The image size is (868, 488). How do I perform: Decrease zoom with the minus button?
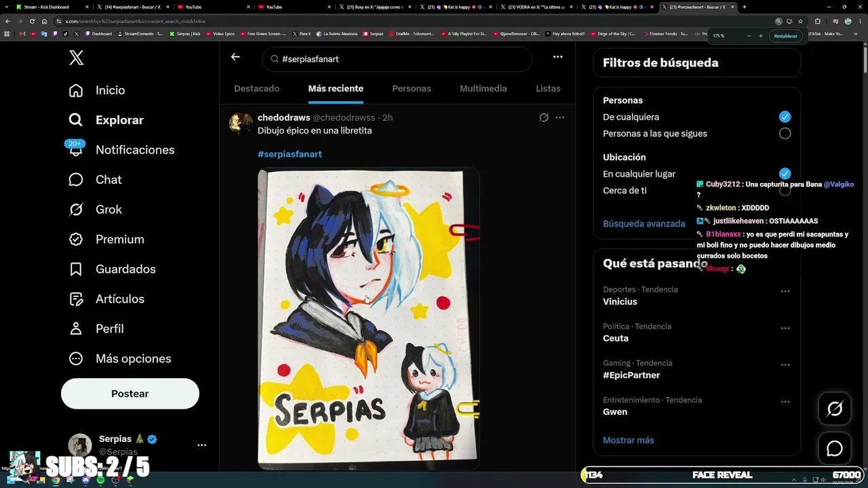(749, 36)
